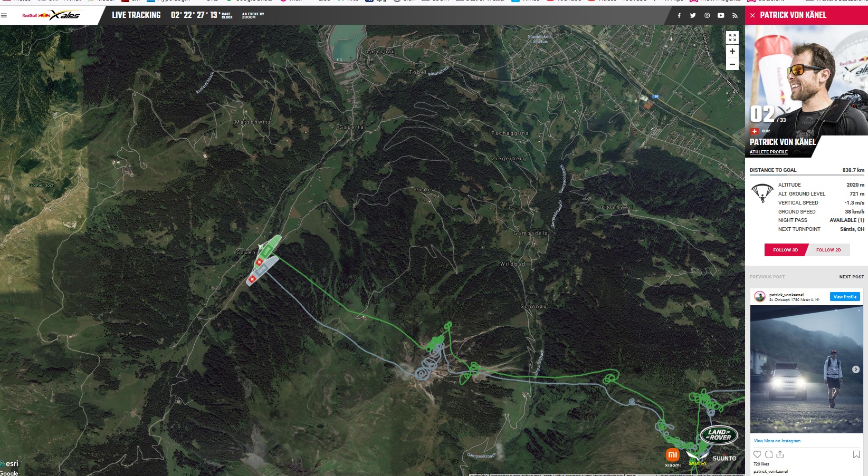868x476 pixels.
Task: Click the esri attribution logo
Action: point(9,464)
